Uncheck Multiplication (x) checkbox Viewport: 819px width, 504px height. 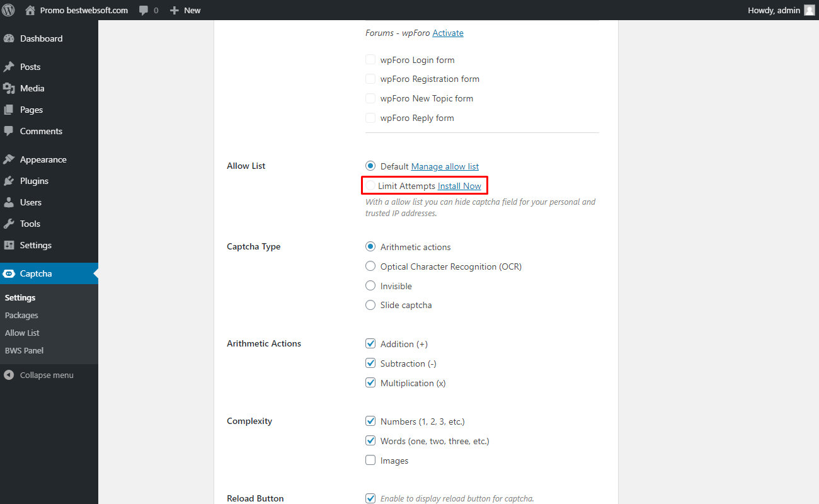pos(370,383)
